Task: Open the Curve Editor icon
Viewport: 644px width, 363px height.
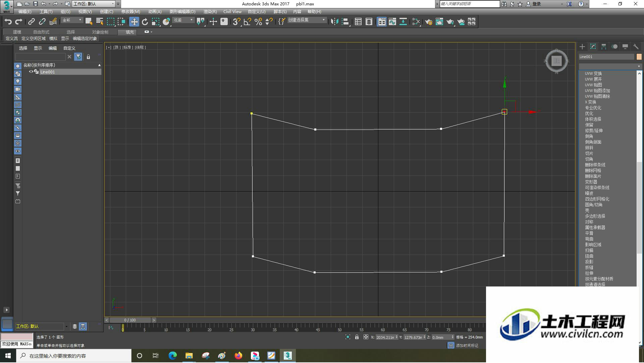Action: click(x=392, y=22)
